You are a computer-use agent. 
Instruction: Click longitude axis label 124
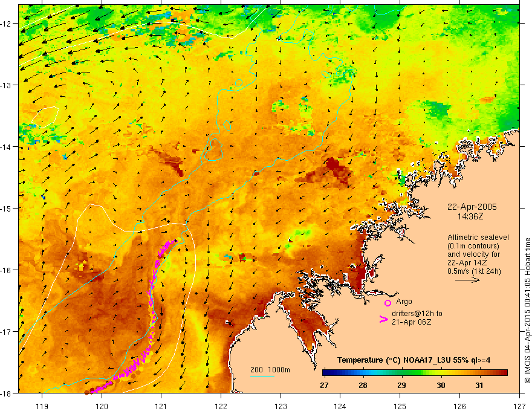(x=340, y=406)
